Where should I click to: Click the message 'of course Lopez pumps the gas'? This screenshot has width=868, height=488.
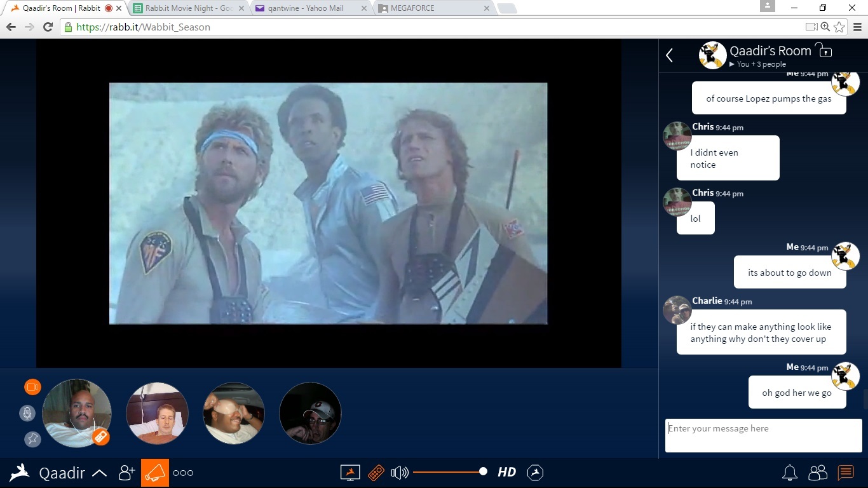(769, 98)
